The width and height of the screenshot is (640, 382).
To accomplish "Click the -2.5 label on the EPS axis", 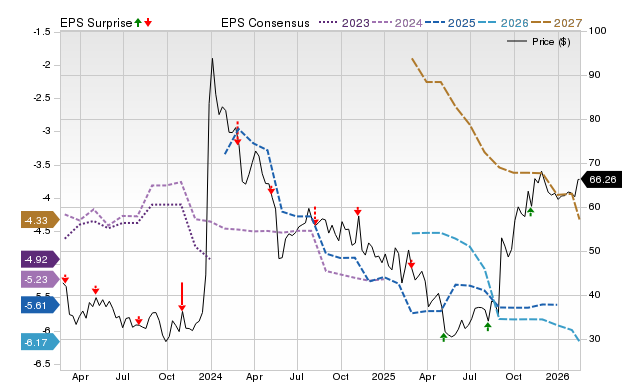I will coord(42,98).
